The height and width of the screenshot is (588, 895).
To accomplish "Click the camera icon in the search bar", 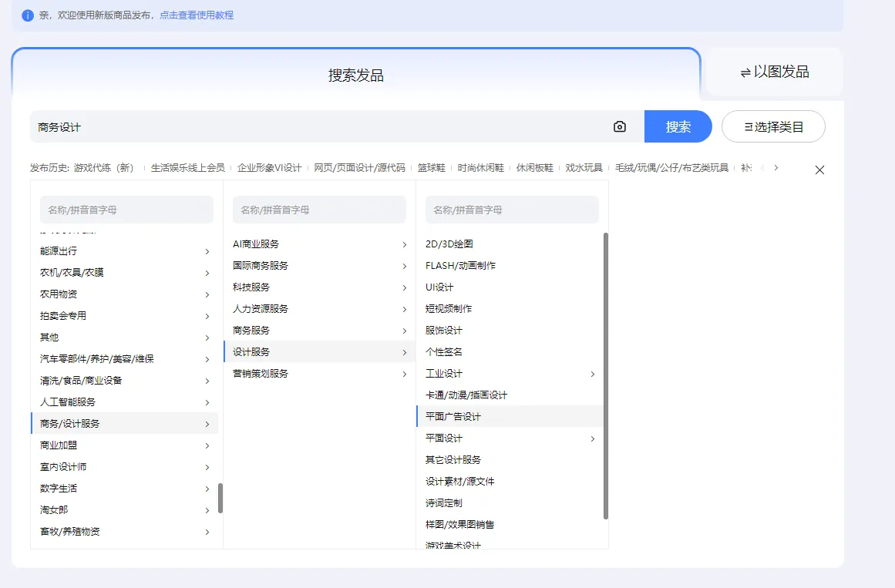I will click(x=619, y=126).
